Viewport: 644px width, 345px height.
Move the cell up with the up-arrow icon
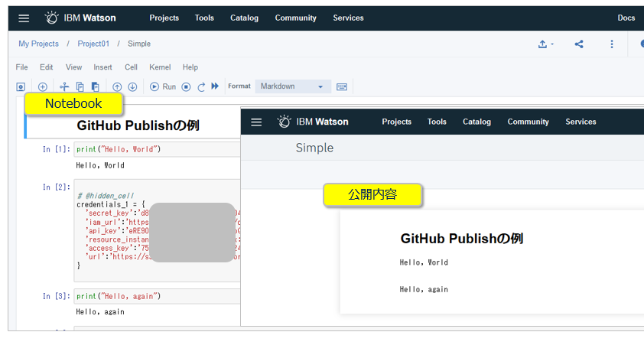117,86
